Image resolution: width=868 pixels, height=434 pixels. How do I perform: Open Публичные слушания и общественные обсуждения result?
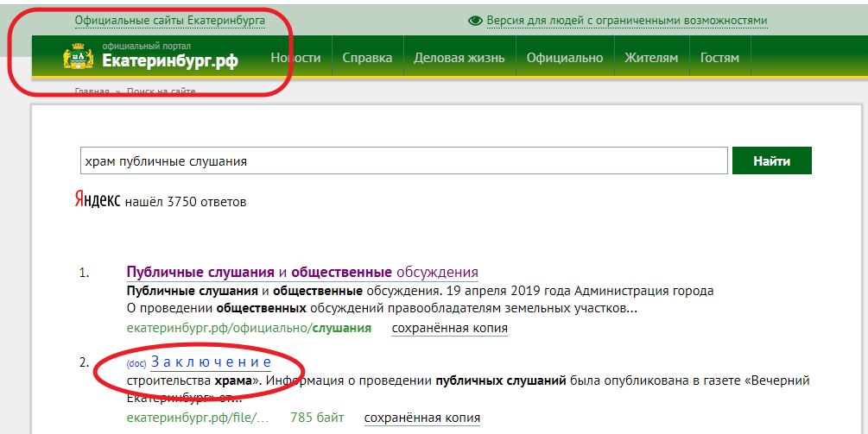pos(301,272)
